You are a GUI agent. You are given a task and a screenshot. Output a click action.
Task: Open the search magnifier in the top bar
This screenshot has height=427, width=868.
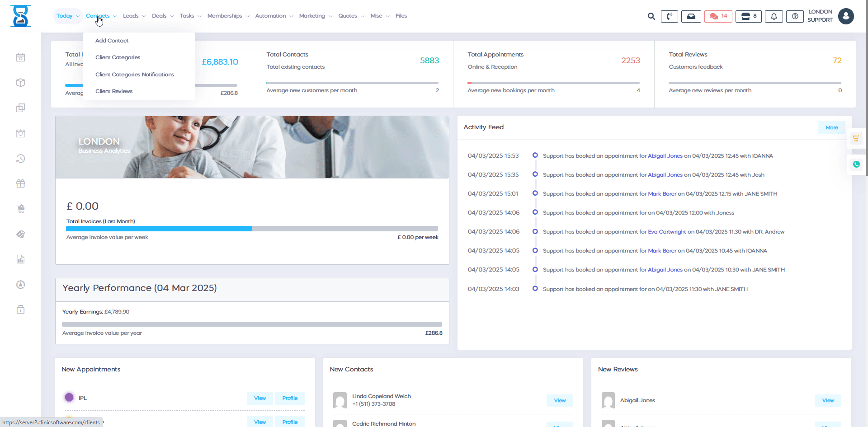(x=651, y=16)
